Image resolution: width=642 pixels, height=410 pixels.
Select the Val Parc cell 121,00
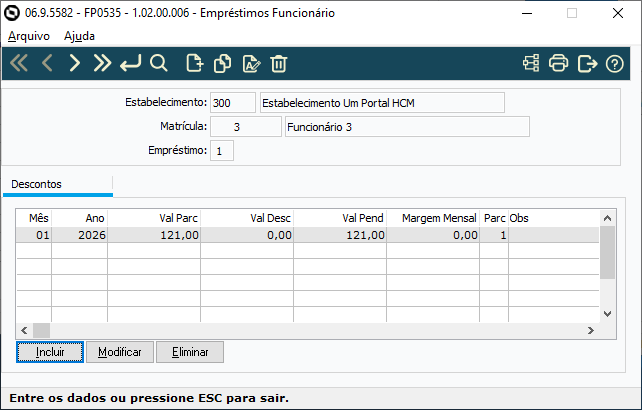pyautogui.click(x=154, y=235)
